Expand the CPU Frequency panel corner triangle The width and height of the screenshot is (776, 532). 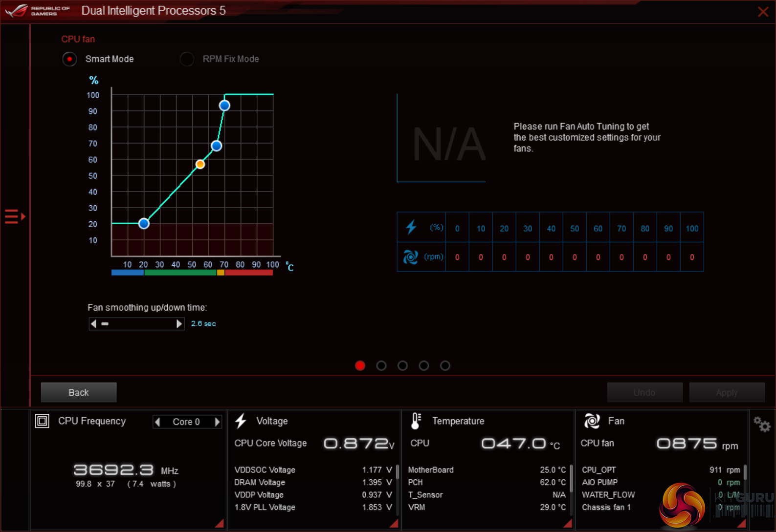pyautogui.click(x=220, y=523)
